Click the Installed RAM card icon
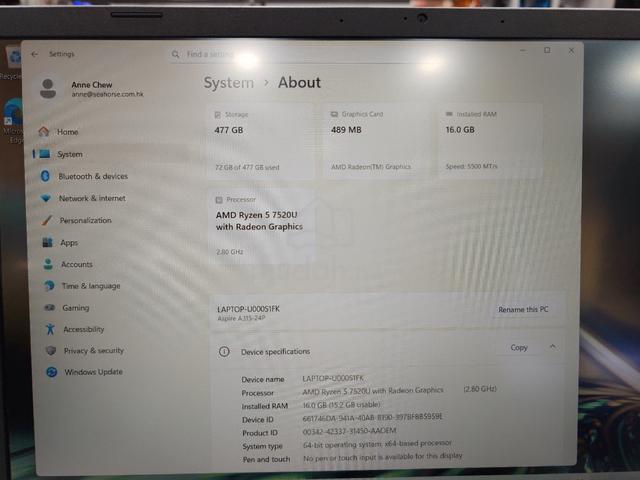The width and height of the screenshot is (640, 480). point(449,114)
